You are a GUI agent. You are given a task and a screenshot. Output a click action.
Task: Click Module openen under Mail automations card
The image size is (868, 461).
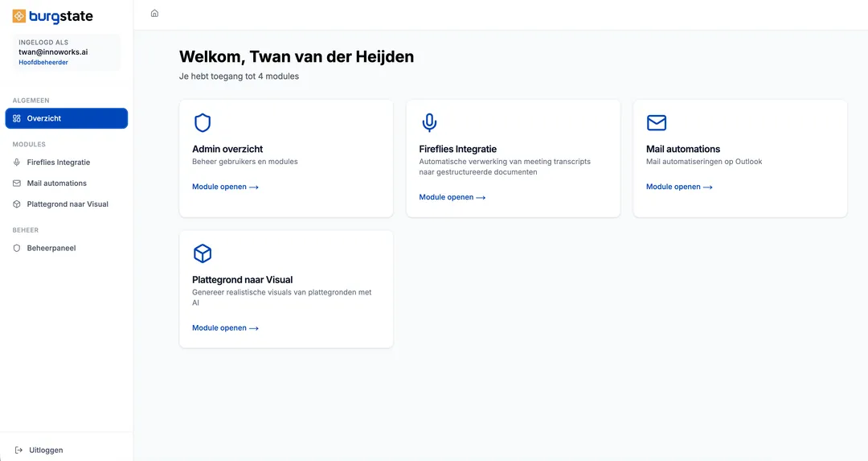click(x=679, y=187)
